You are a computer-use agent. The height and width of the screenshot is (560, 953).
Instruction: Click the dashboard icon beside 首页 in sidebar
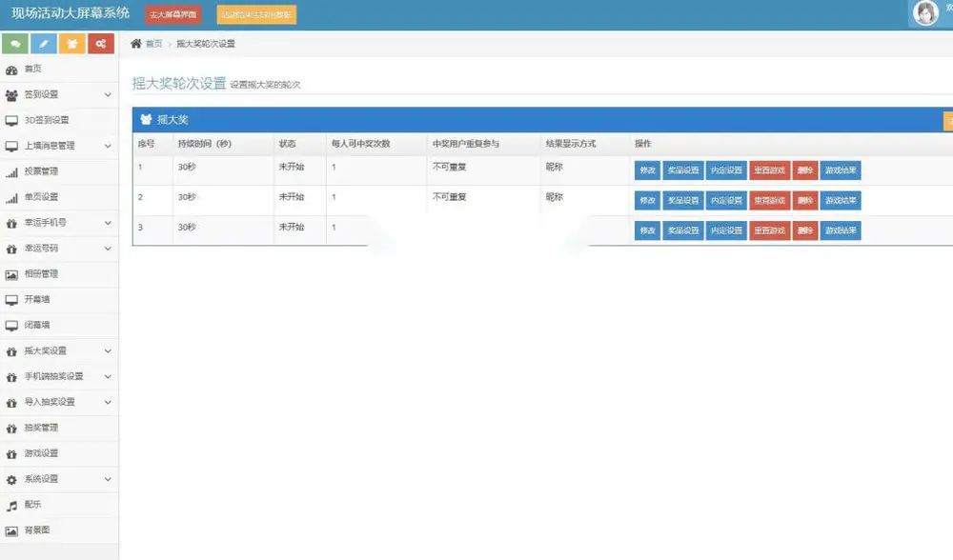[11, 70]
